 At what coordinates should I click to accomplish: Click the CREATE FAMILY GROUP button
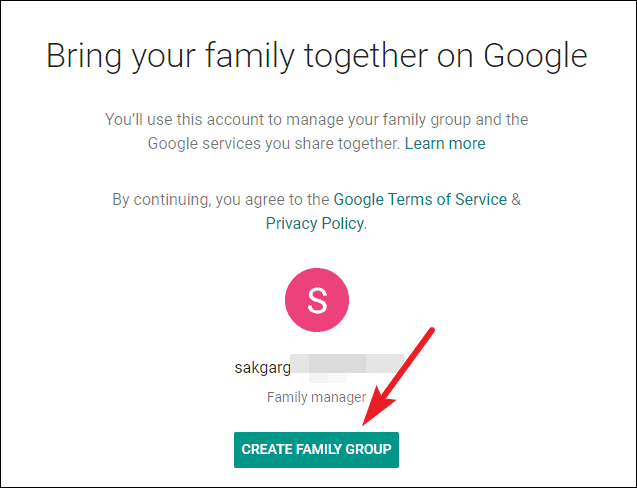(x=316, y=450)
